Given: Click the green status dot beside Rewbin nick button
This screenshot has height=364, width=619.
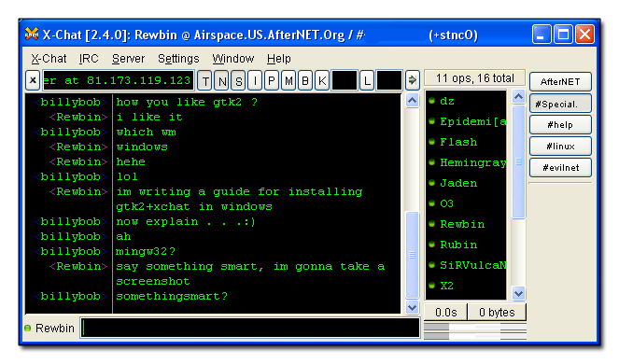Looking at the screenshot, I should 28,329.
